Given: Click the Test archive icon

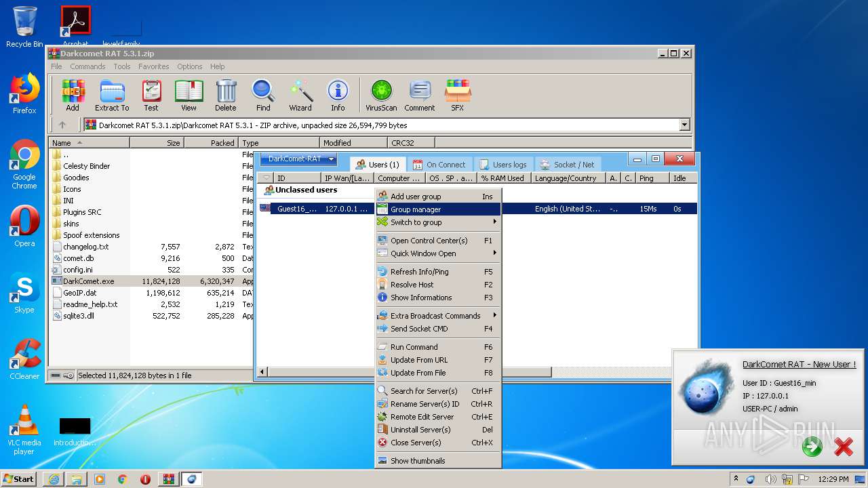Looking at the screenshot, I should point(151,96).
